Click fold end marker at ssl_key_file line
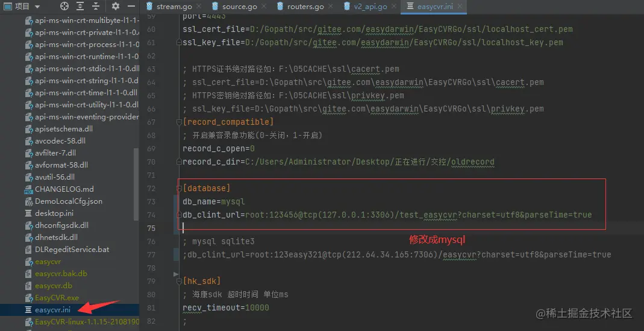The width and height of the screenshot is (644, 331). [179, 42]
